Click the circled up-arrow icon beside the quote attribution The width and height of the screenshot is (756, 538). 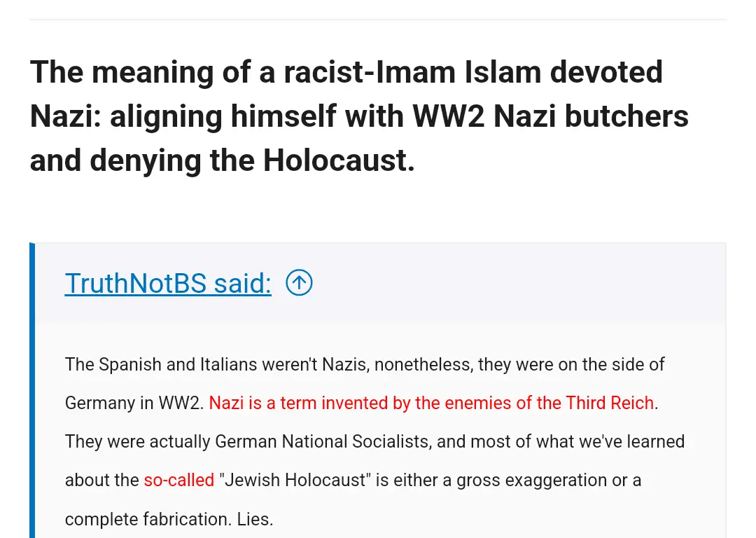(299, 283)
